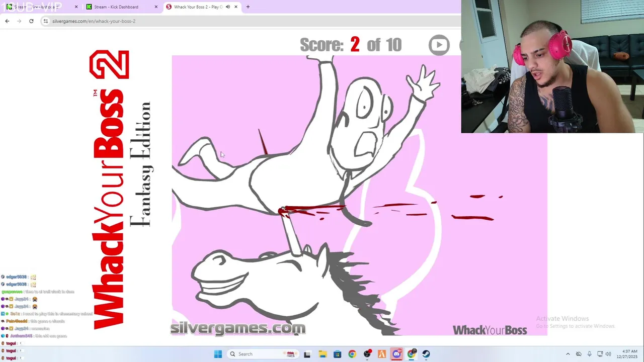Open Task View from the taskbar
644x362 pixels.
[x=307, y=354]
